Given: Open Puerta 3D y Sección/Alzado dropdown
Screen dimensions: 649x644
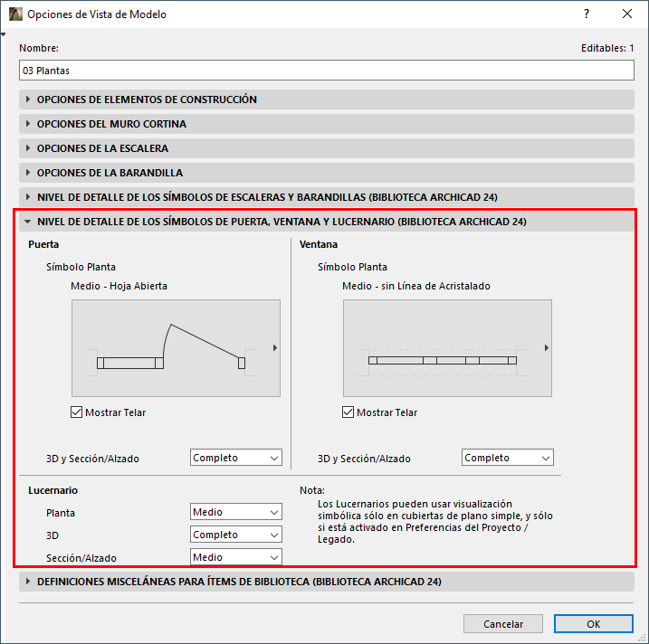Looking at the screenshot, I should click(236, 458).
